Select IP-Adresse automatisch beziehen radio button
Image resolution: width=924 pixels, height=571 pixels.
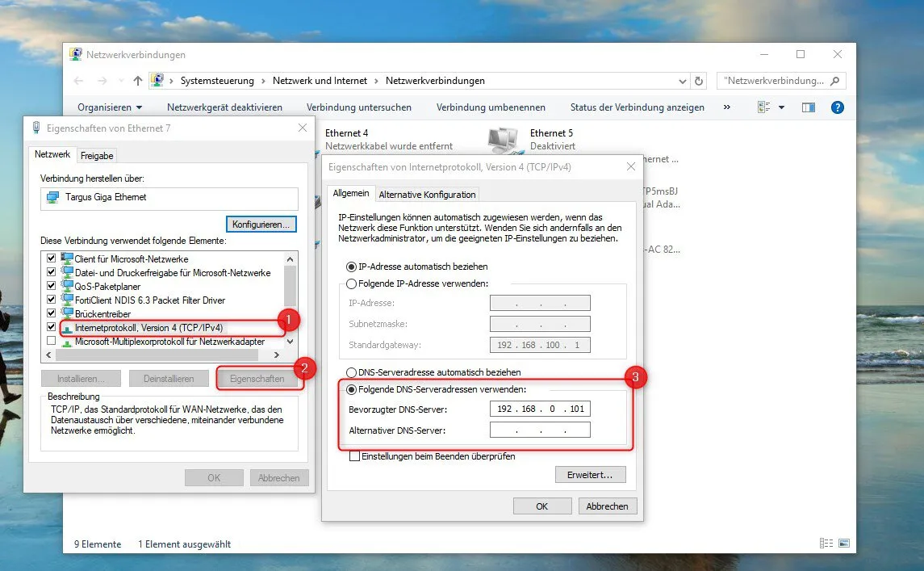pyautogui.click(x=351, y=267)
